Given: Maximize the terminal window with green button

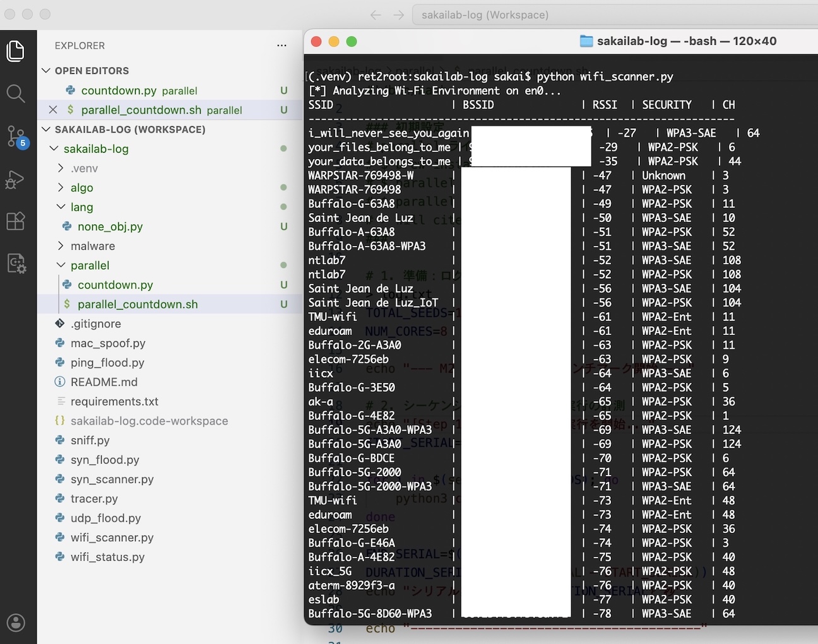Looking at the screenshot, I should [352, 42].
